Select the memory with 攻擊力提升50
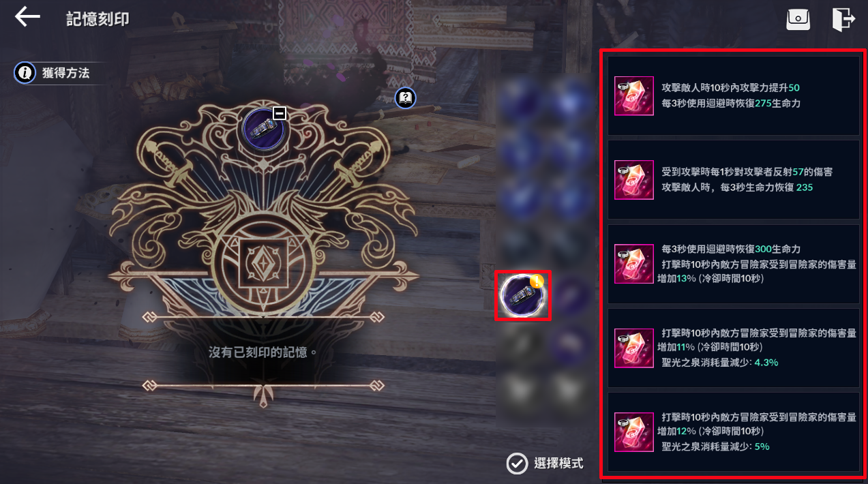 (x=733, y=95)
